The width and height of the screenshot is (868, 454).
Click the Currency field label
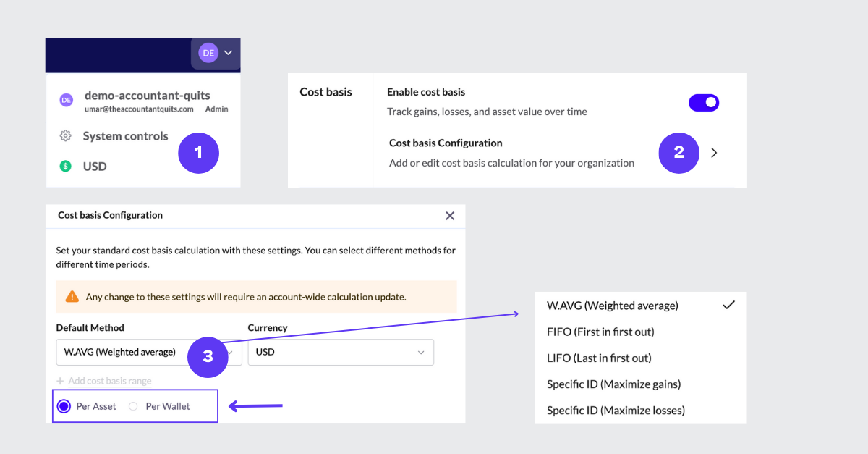tap(268, 328)
